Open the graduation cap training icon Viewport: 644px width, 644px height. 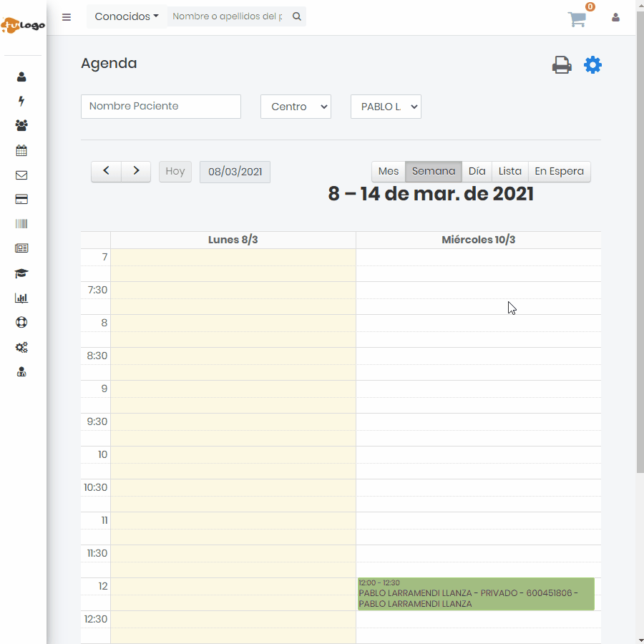(21, 273)
